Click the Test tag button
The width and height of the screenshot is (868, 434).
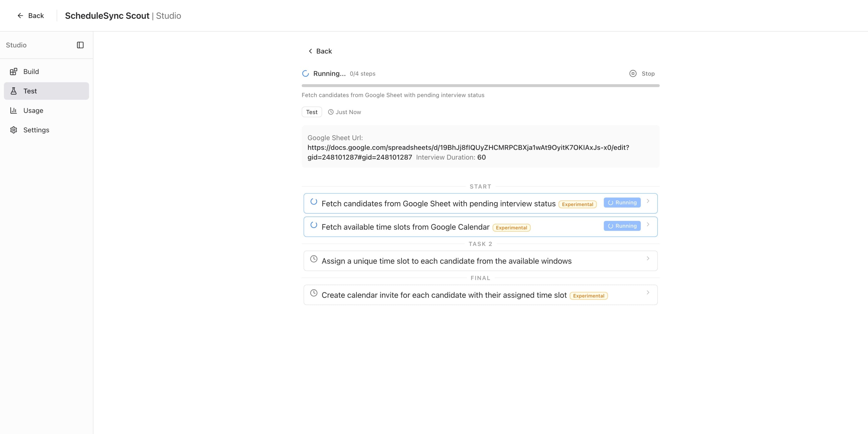click(x=312, y=112)
